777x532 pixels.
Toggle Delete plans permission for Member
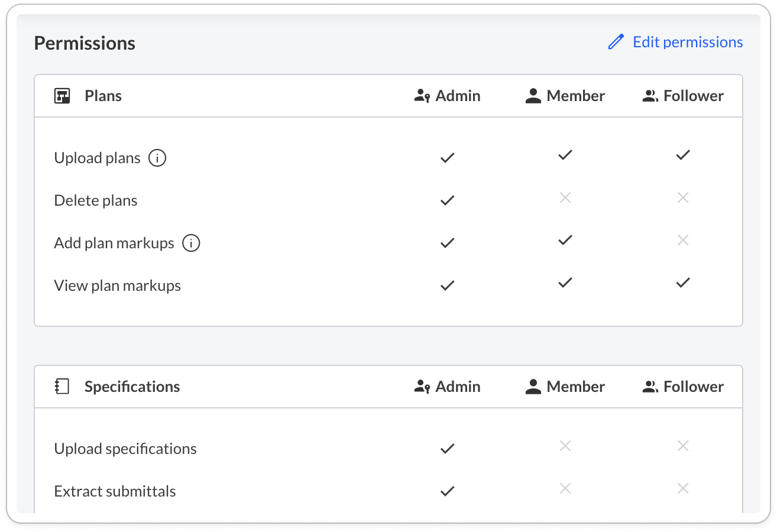coord(565,198)
